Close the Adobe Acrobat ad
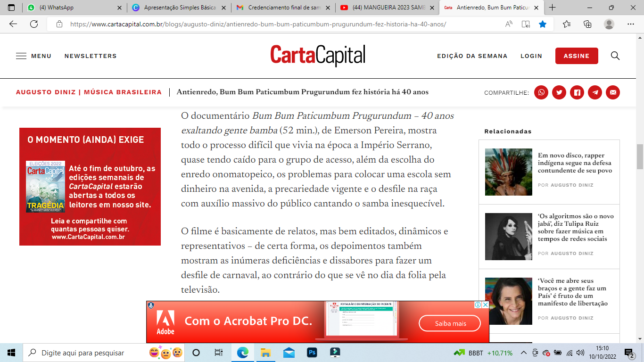The image size is (644, 362). pos(486,304)
